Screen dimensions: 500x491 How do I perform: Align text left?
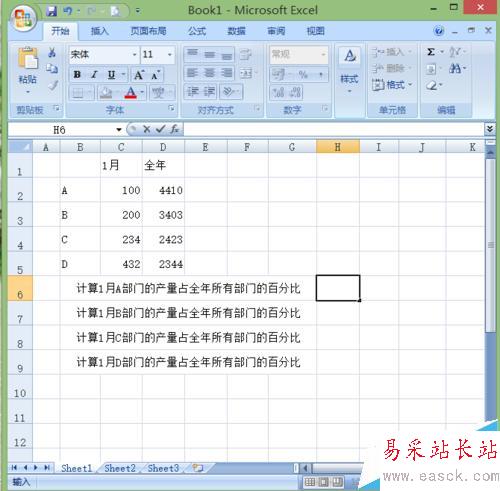coord(192,73)
